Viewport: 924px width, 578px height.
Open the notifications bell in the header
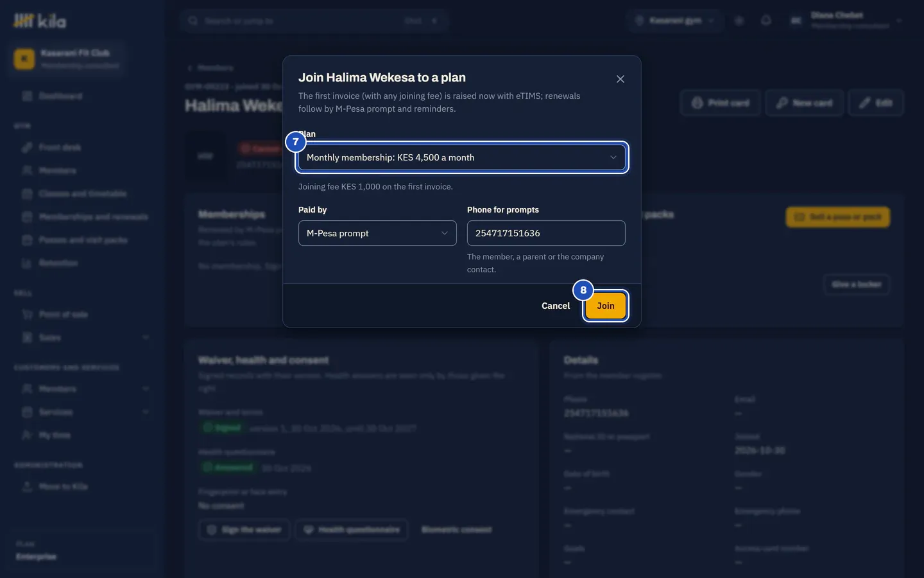pos(766,21)
